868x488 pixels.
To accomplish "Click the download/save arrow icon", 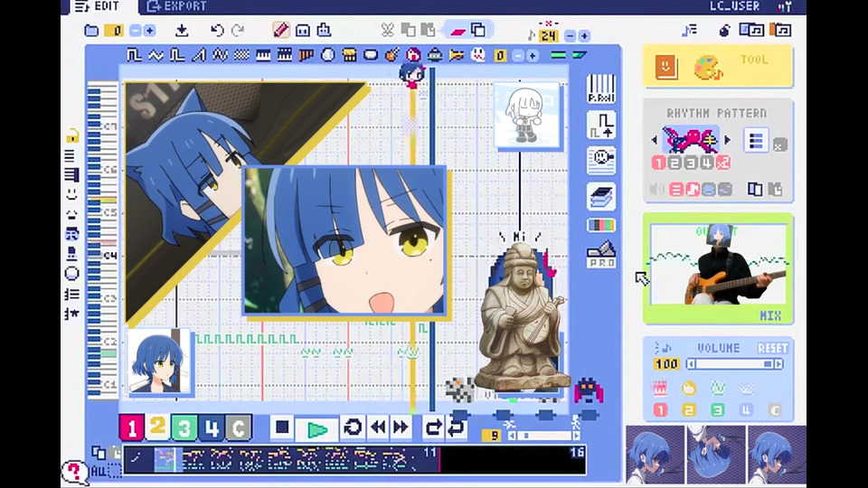I will click(x=182, y=31).
